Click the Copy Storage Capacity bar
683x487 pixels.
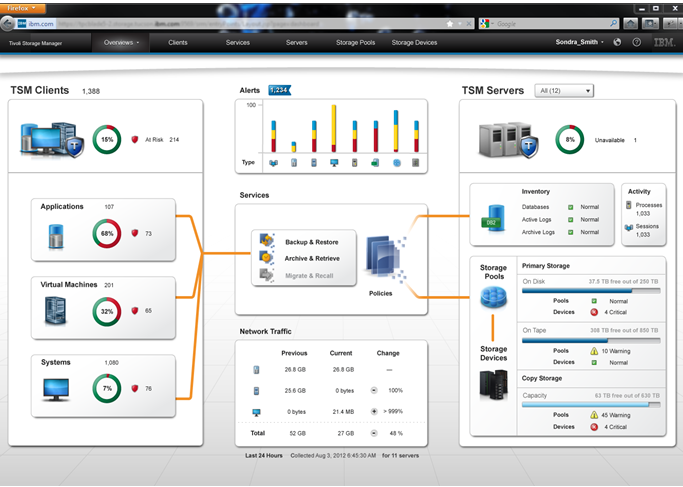point(591,405)
